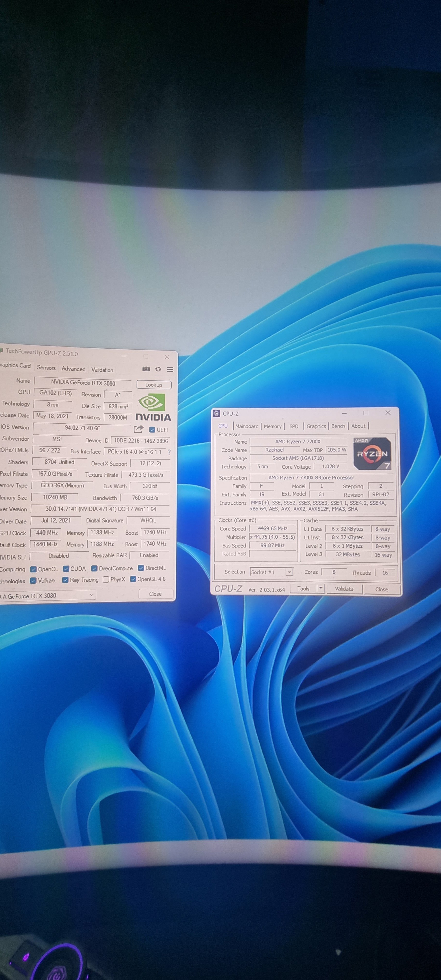Toggle the Vulkan checkbox
Viewport: 441px width, 980px height.
(33, 581)
